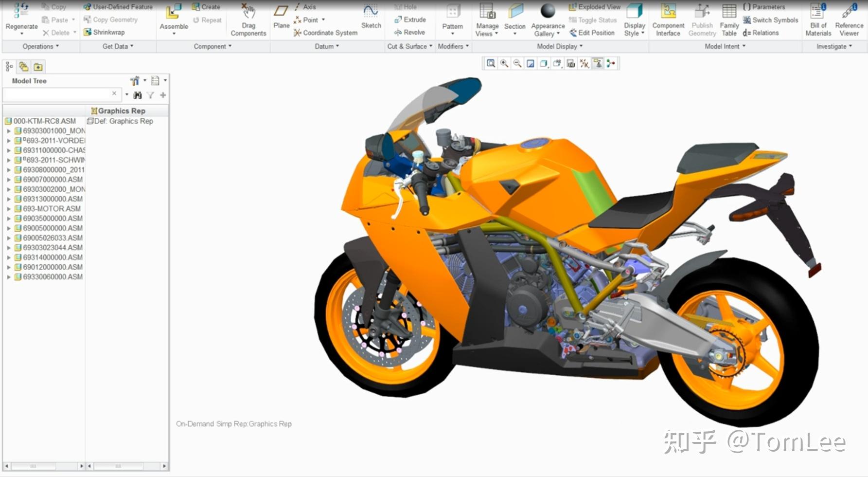Open the Get Data menu group
Screen dimensions: 868x477
pos(117,46)
